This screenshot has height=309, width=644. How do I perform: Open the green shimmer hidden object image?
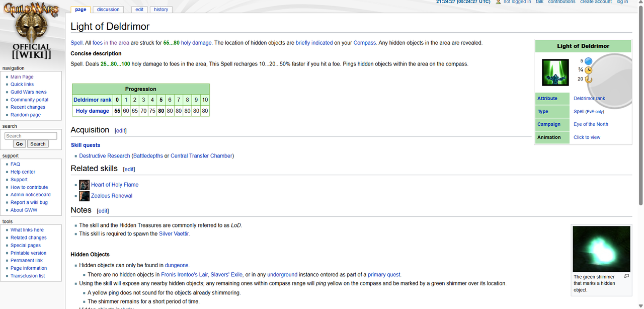(601, 249)
